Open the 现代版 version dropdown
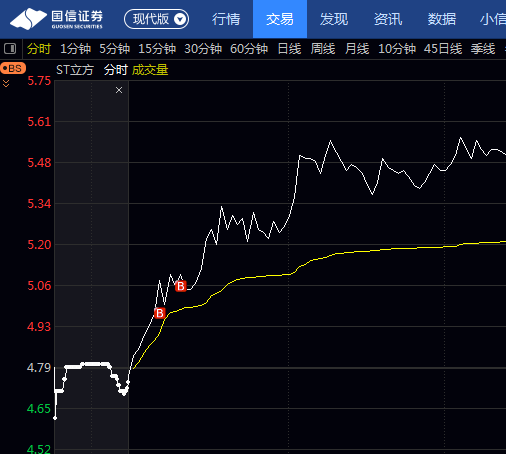The height and width of the screenshot is (454, 506). 156,19
